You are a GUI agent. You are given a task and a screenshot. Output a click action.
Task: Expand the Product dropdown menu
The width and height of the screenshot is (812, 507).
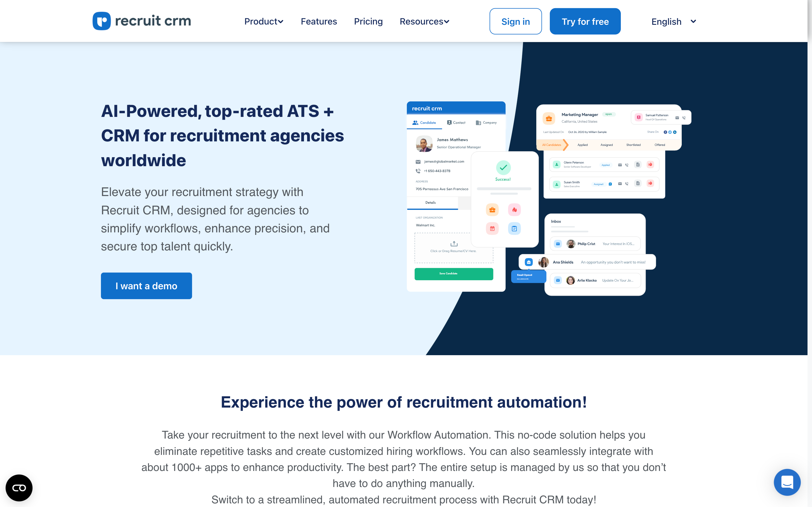click(264, 21)
